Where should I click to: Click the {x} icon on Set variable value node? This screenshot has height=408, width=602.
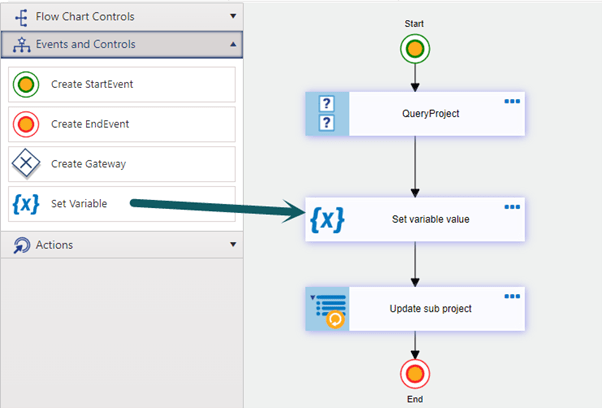(327, 220)
